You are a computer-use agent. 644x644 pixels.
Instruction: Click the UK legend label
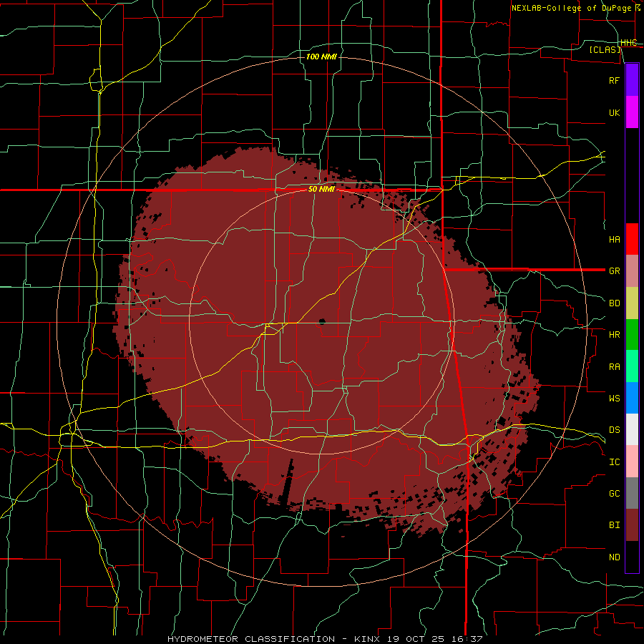tap(614, 112)
